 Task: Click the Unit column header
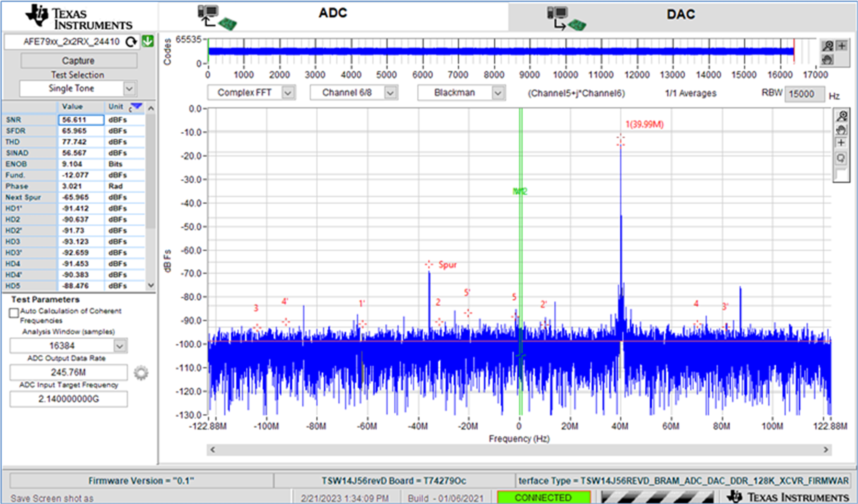[x=116, y=107]
